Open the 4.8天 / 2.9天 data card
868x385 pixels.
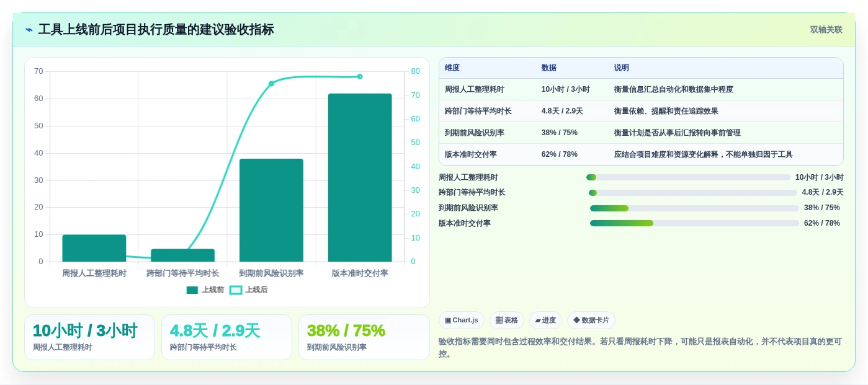coord(226,337)
